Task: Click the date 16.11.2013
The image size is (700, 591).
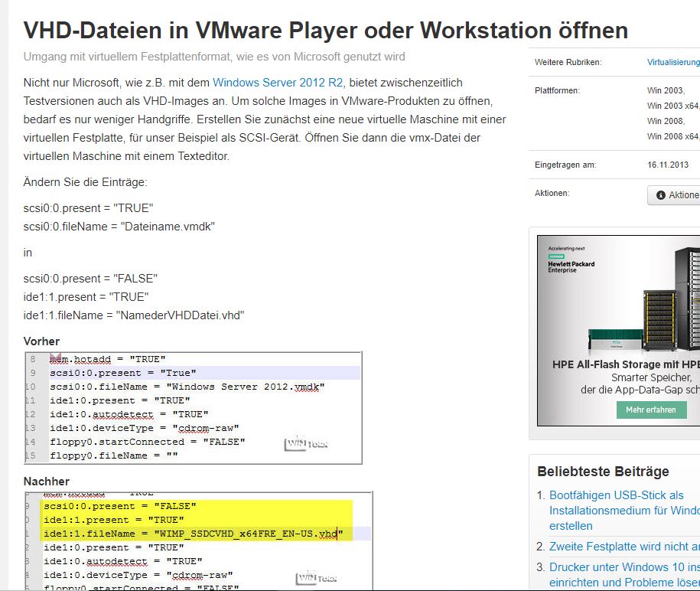Action: [668, 165]
